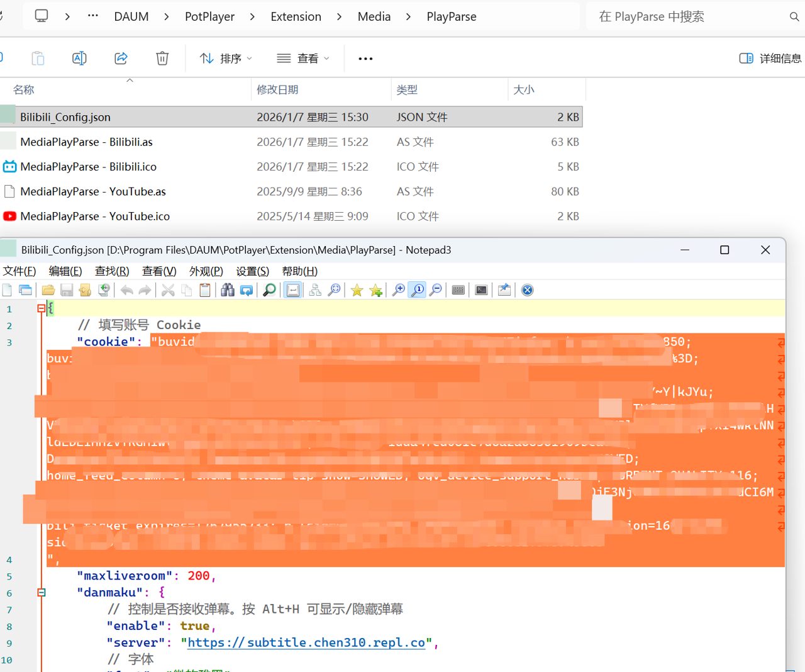Viewport: 805px width, 672px height.
Task: Click the Paste clipboard icon in Notepad3 toolbar
Action: point(205,290)
